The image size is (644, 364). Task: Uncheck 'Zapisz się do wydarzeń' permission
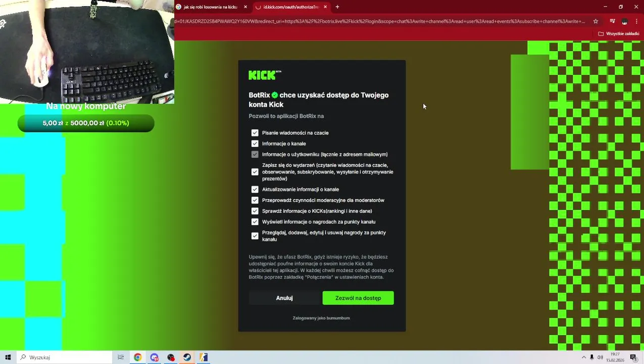click(255, 172)
